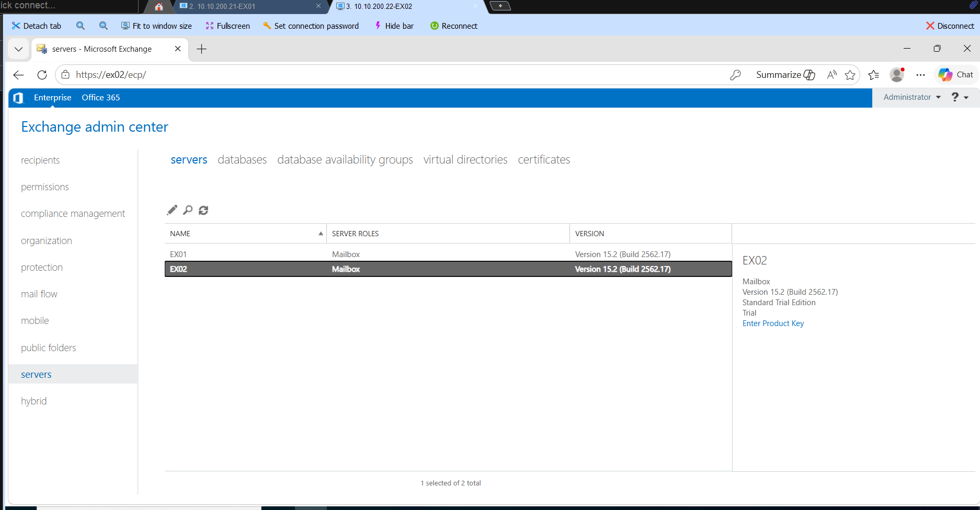Click the Summarize button in address bar
Screen dimensions: 980x510
coord(785,75)
